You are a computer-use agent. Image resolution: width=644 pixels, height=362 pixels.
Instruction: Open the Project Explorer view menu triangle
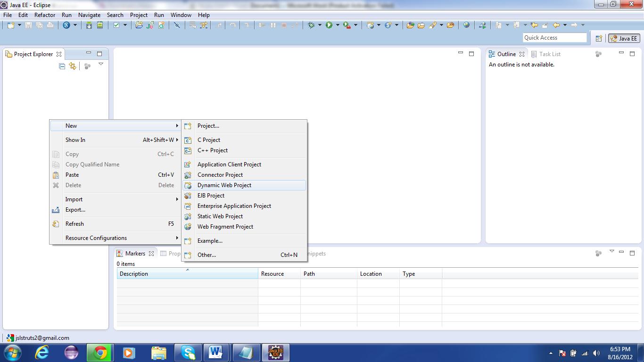(x=101, y=65)
